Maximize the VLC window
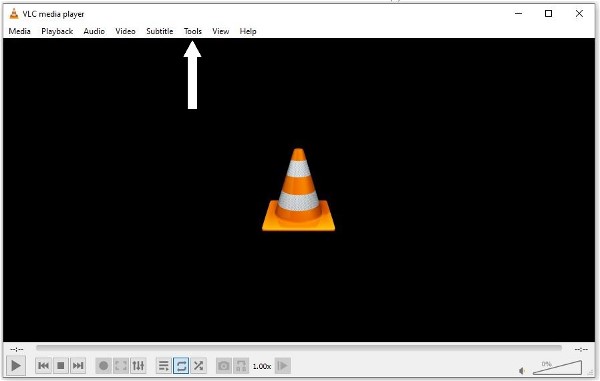Viewport: 600px width, 381px height. click(548, 13)
